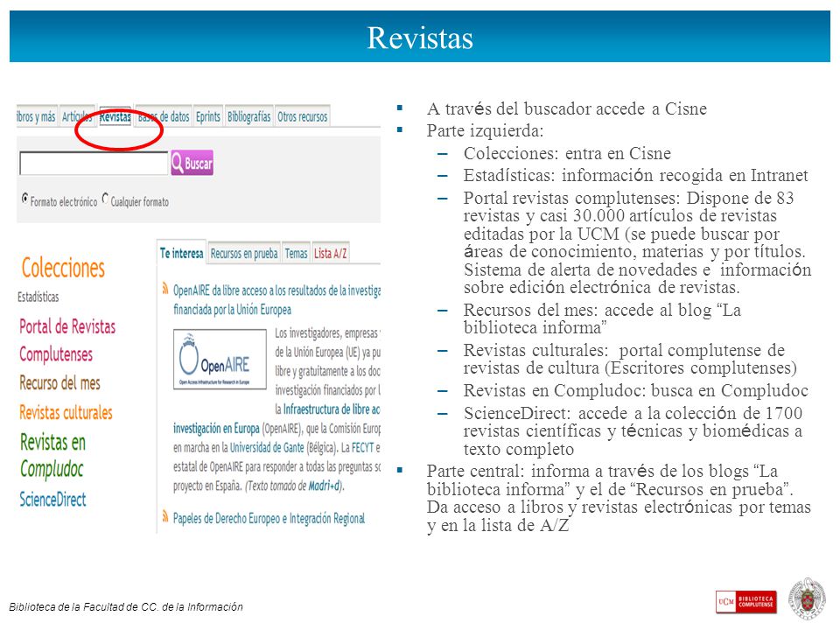Click the Complutense university crest emblem

[808, 598]
